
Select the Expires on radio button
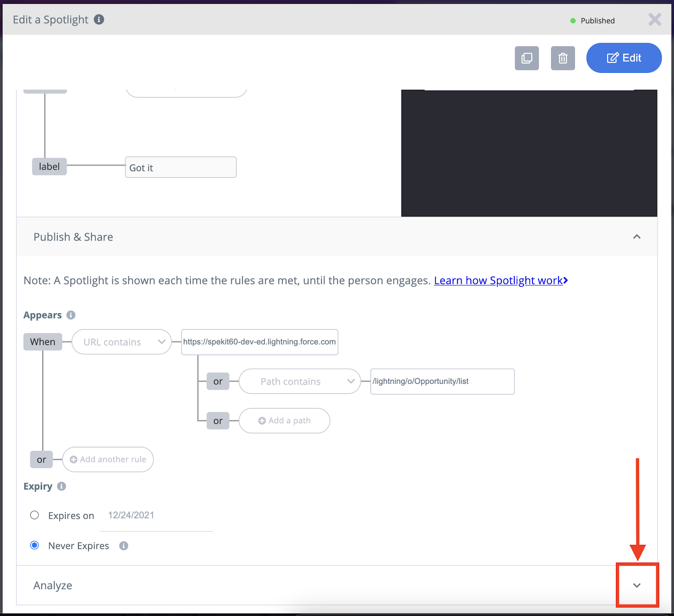[35, 515]
